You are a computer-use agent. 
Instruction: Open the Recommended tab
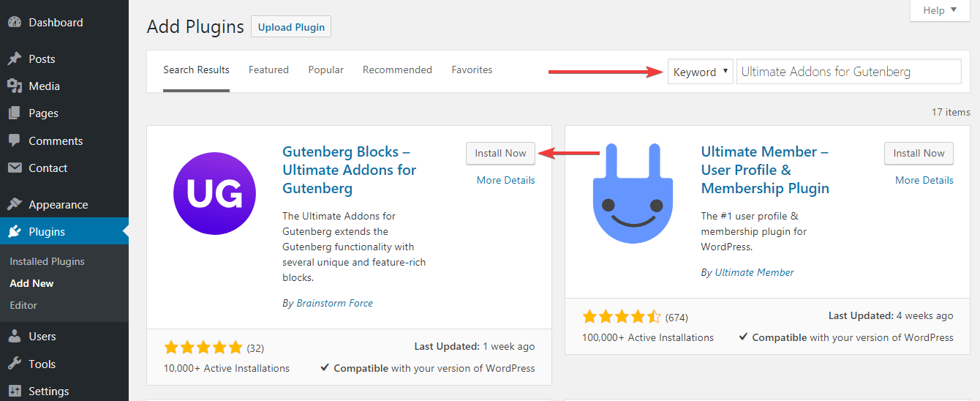pos(397,70)
